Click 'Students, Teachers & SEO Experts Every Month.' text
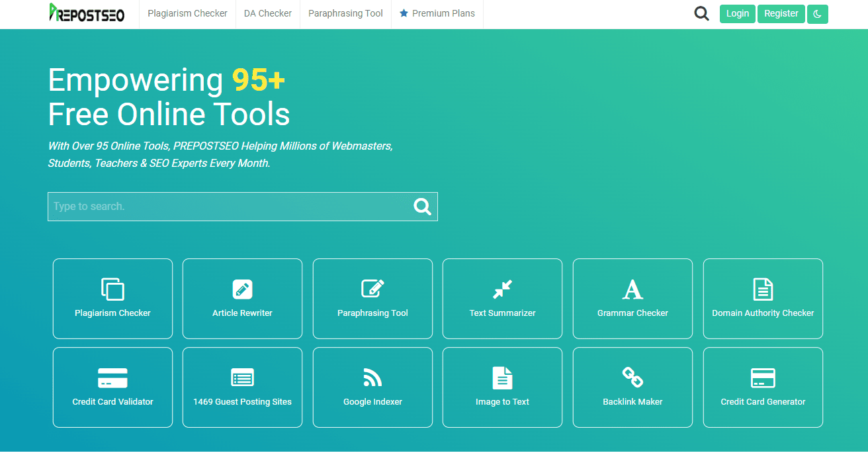 coord(159,163)
